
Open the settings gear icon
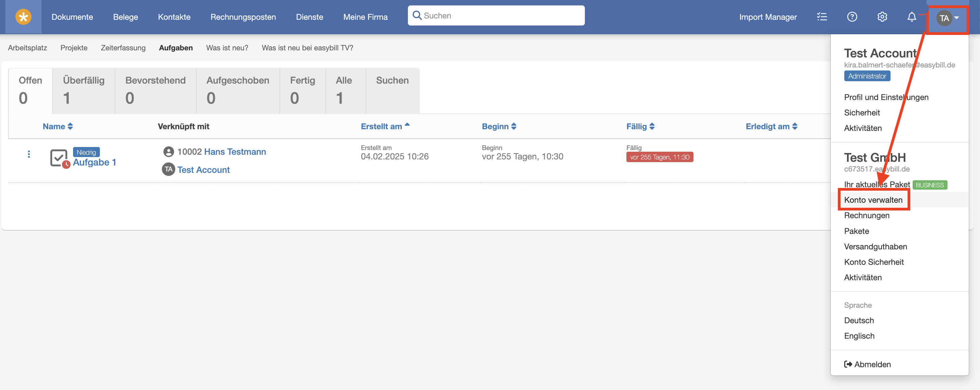[x=882, y=17]
